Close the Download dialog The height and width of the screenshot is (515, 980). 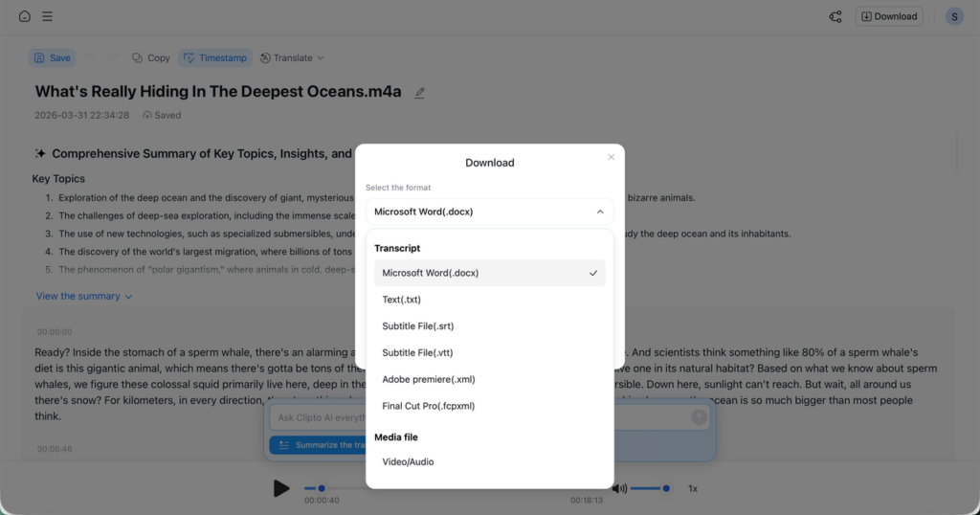612,157
